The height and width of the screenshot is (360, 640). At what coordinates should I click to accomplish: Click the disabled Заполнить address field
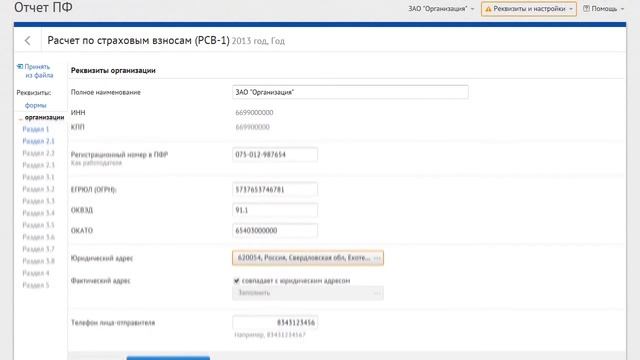[x=308, y=293]
